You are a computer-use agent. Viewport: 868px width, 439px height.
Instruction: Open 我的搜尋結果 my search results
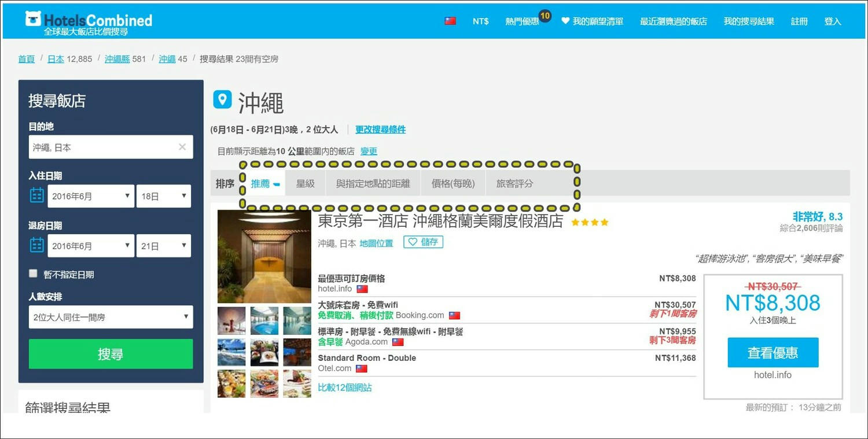(749, 21)
